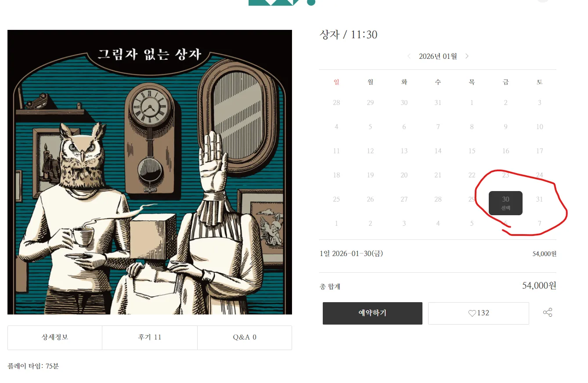The image size is (588, 383).
Task: Switch to the 후기 11 reviews tab
Action: click(149, 337)
